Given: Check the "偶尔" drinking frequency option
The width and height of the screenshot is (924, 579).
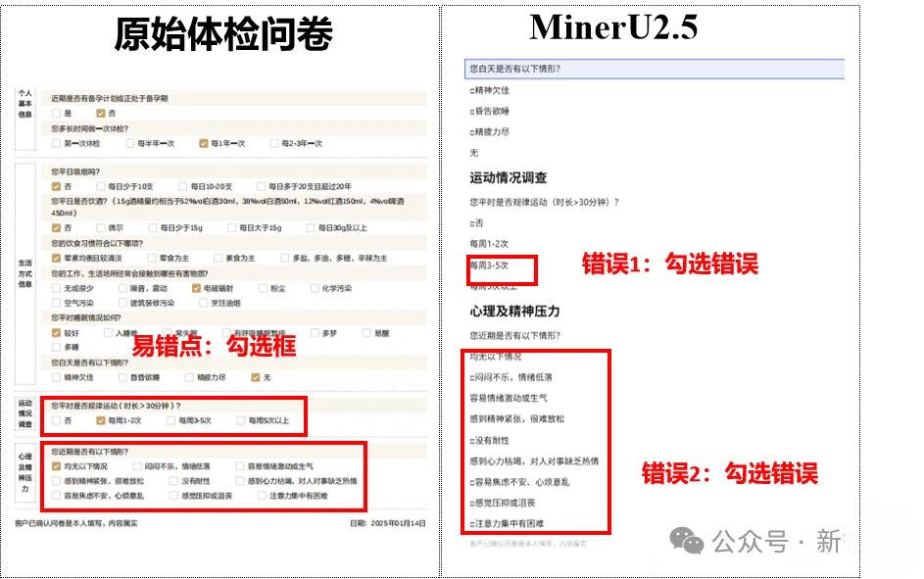Looking at the screenshot, I should [98, 227].
